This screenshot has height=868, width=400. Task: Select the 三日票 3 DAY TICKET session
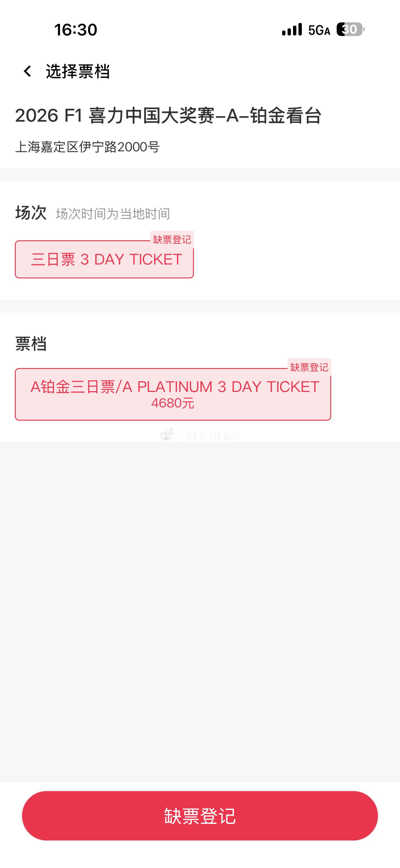[104, 259]
